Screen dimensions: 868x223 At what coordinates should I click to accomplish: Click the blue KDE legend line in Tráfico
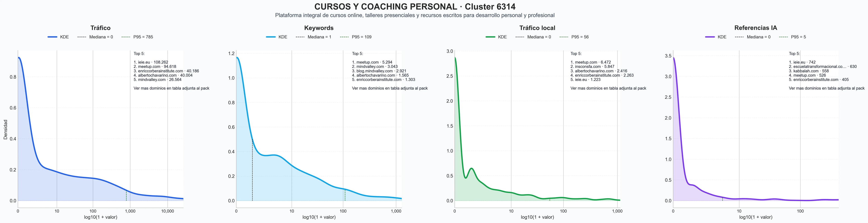(52, 37)
